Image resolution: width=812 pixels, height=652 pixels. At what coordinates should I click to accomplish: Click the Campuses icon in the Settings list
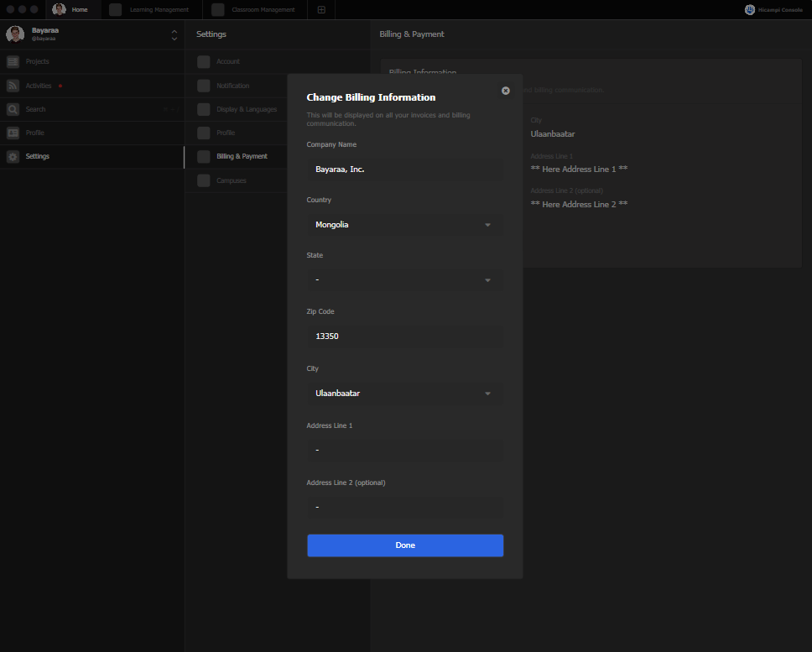203,180
